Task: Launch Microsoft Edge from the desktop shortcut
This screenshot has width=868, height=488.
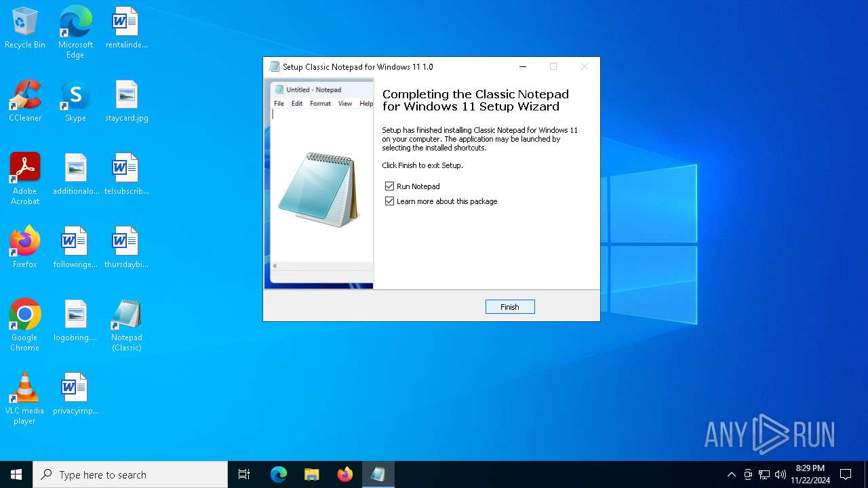Action: tap(75, 32)
